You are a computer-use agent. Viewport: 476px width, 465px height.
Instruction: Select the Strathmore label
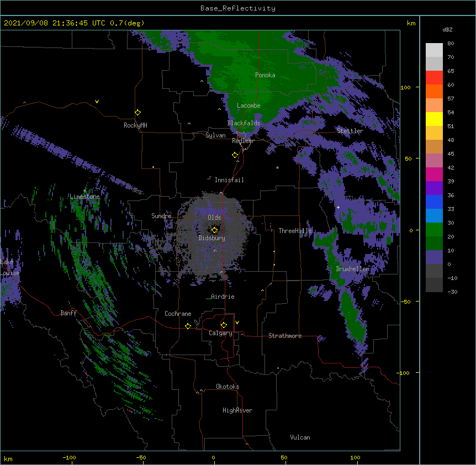click(x=285, y=336)
